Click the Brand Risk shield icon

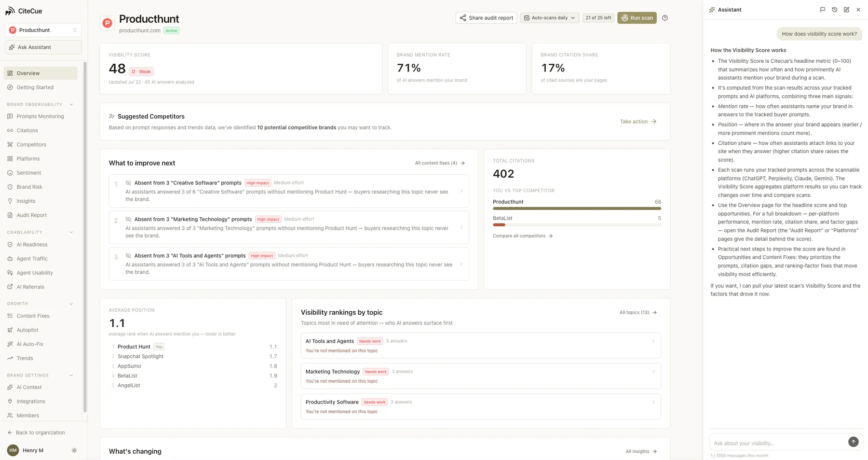tap(10, 187)
